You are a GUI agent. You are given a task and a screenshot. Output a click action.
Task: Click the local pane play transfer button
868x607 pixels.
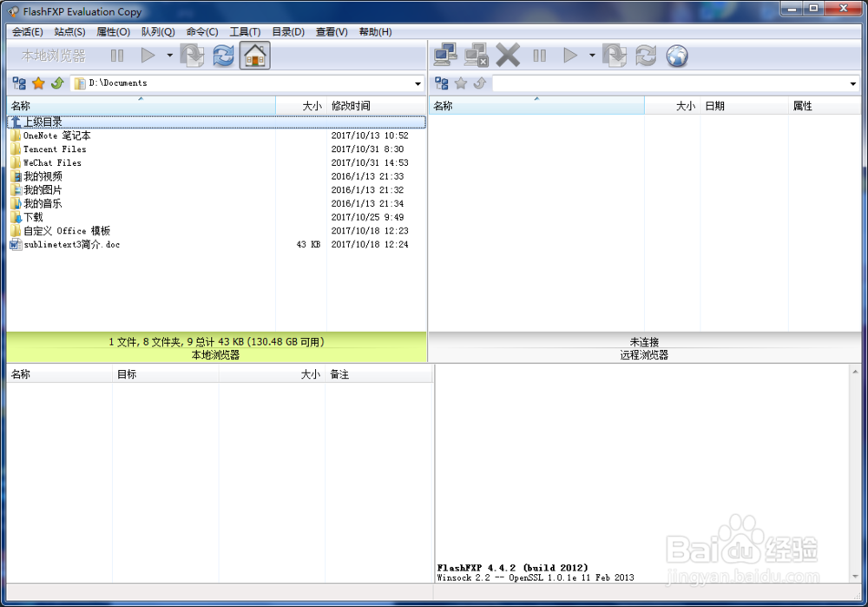(x=148, y=56)
